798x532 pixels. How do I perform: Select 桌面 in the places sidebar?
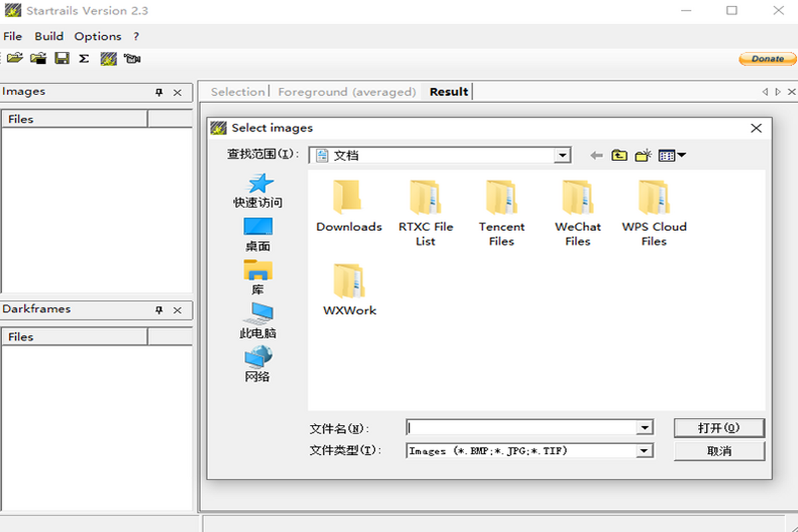(x=258, y=235)
